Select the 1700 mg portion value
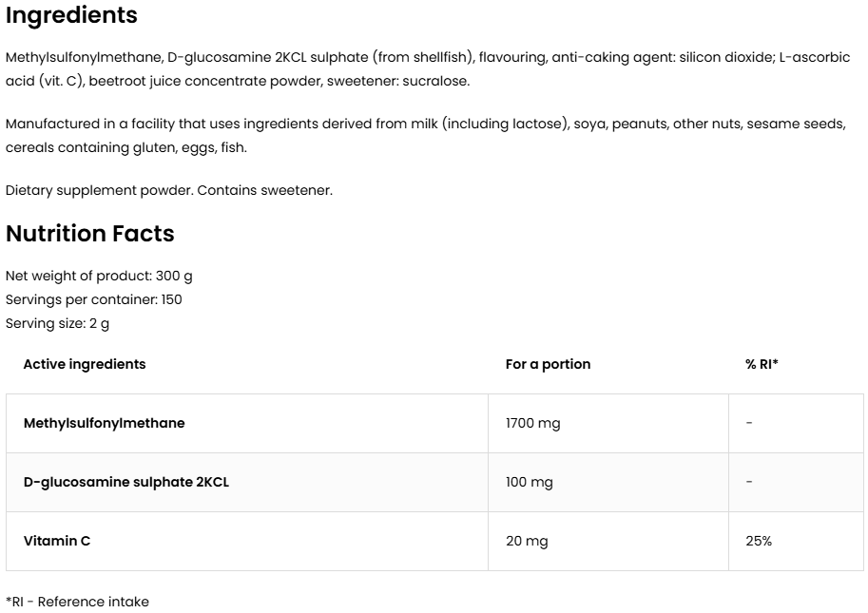868x613 pixels. click(532, 423)
